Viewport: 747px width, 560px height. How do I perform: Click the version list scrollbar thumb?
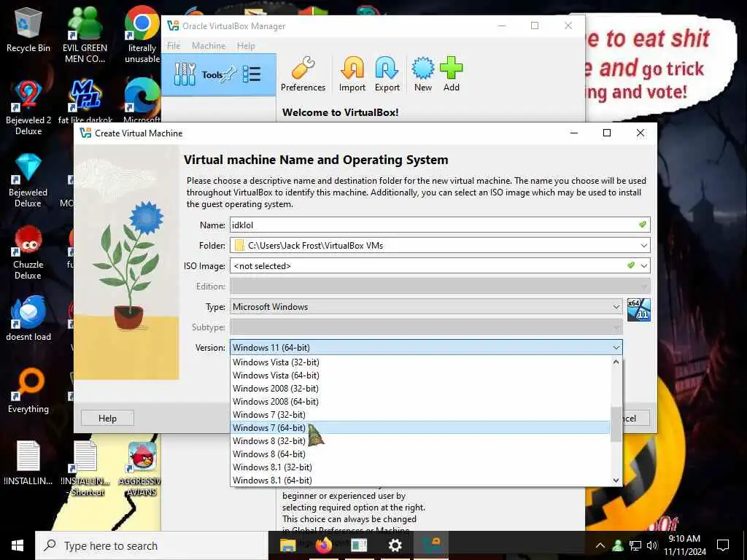coord(616,424)
